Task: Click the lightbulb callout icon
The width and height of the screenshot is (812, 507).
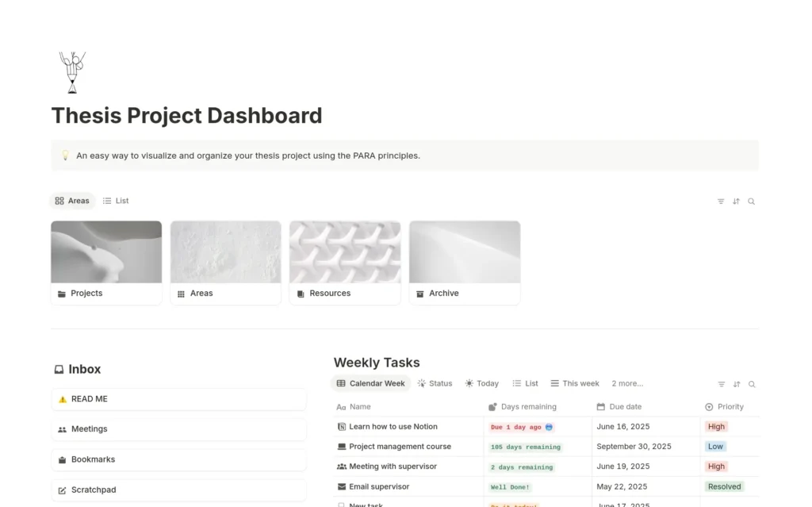Action: 65,155
